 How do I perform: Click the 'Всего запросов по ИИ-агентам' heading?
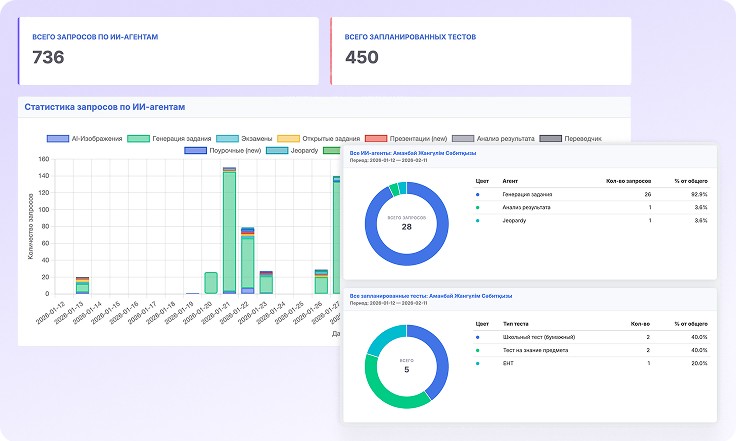click(x=95, y=37)
